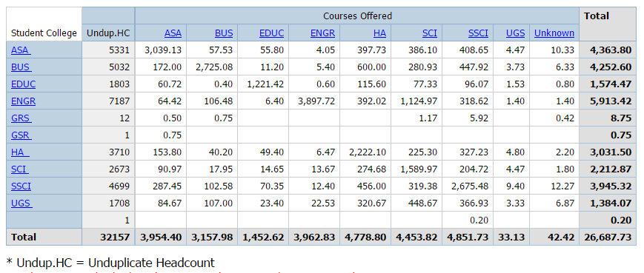Select the headcount value 7187
Screen dimensions: 644x273
(x=119, y=101)
